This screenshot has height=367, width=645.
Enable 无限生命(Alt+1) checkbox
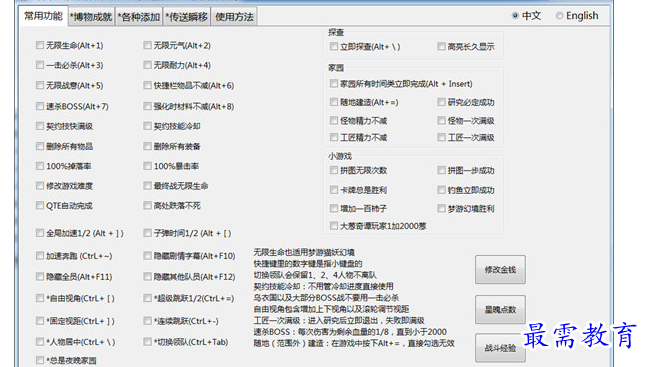[40, 45]
